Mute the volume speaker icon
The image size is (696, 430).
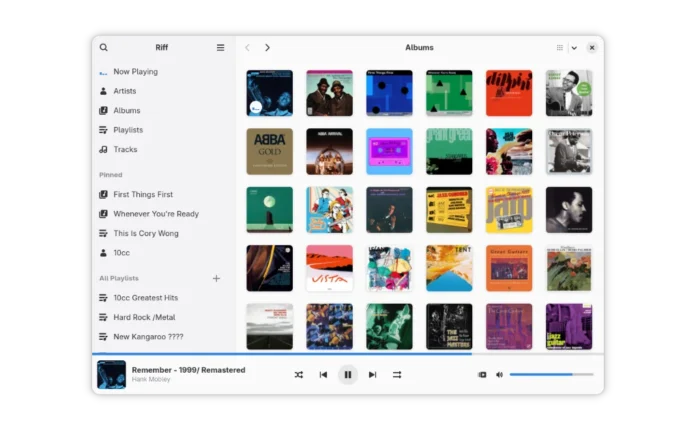499,375
